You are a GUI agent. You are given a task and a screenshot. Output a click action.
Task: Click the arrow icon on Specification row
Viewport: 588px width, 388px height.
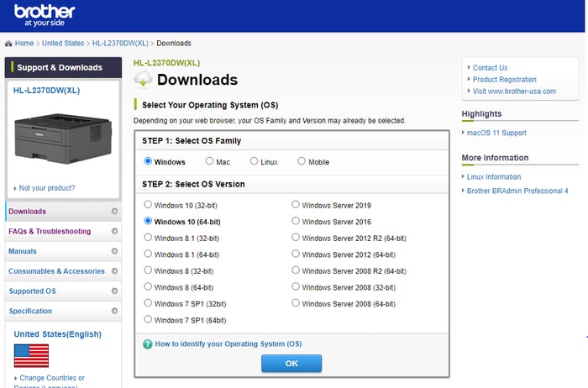click(x=114, y=311)
